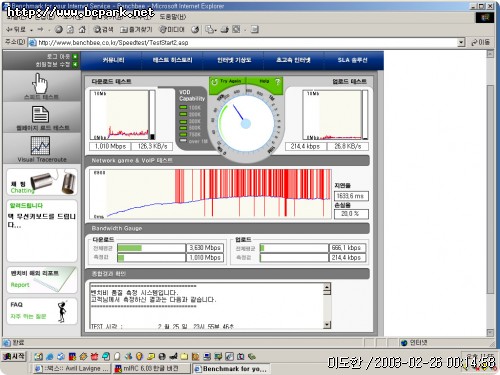The height and width of the screenshot is (375, 500).
Task: Click the Home icon in IE toolbar
Action: pyautogui.click(x=82, y=30)
